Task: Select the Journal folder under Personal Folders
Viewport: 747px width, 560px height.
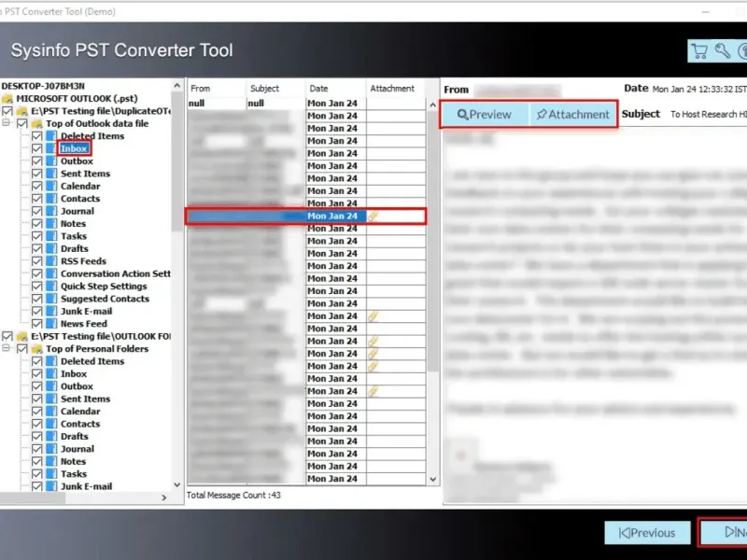Action: point(78,449)
